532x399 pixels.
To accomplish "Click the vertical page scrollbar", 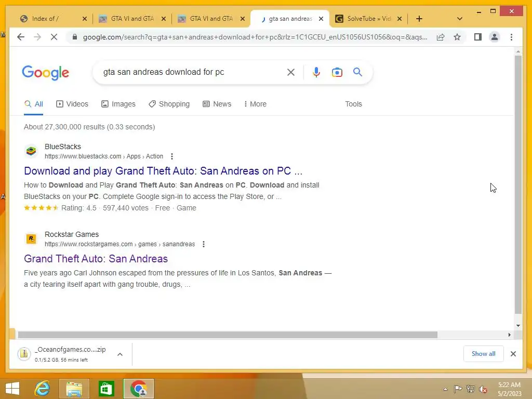I will (518, 185).
